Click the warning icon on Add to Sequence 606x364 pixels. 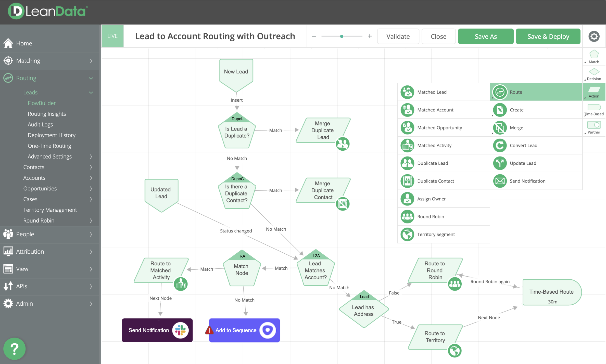[x=209, y=330]
